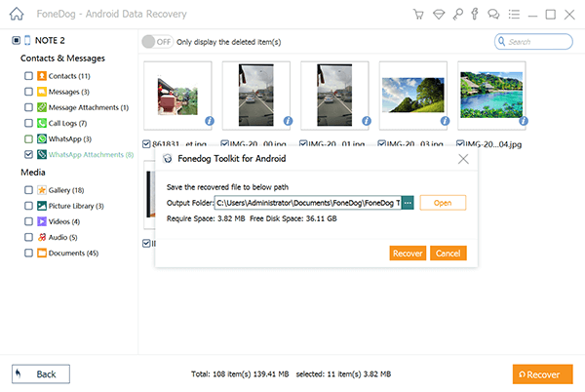Click the Videos play icon
The height and width of the screenshot is (392, 585).
click(42, 221)
